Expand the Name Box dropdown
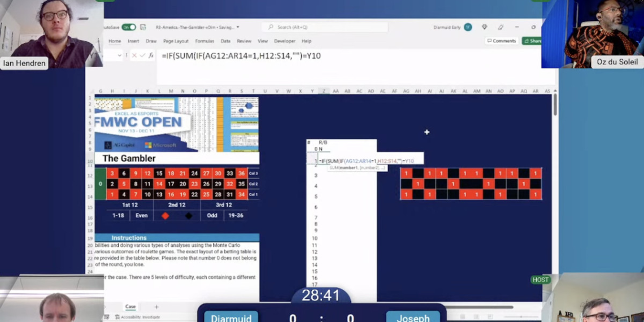 click(x=120, y=55)
